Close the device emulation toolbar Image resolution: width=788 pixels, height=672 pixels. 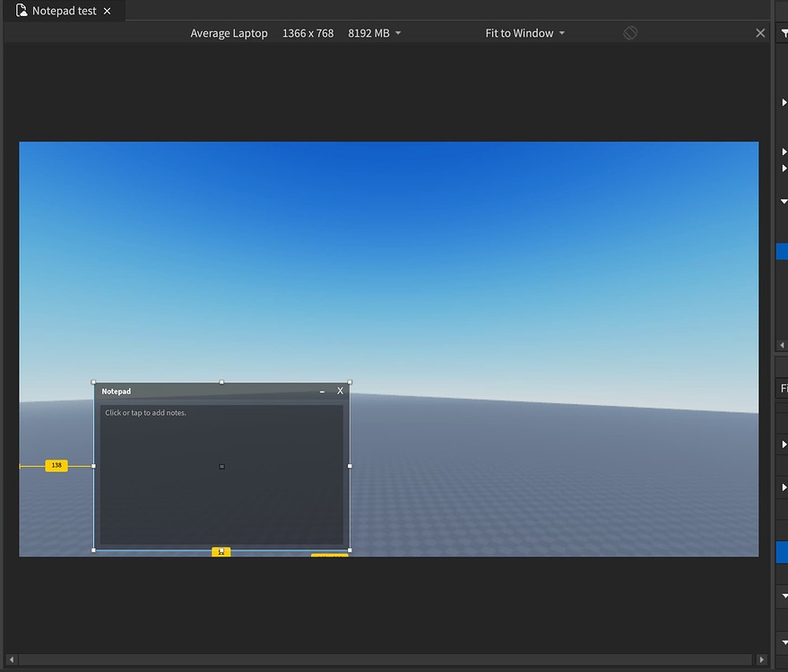tap(760, 32)
